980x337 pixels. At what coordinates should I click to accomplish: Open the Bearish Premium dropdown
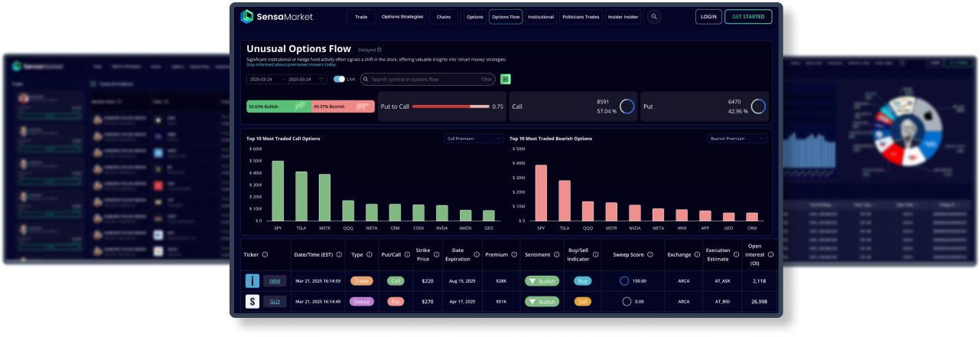point(737,139)
